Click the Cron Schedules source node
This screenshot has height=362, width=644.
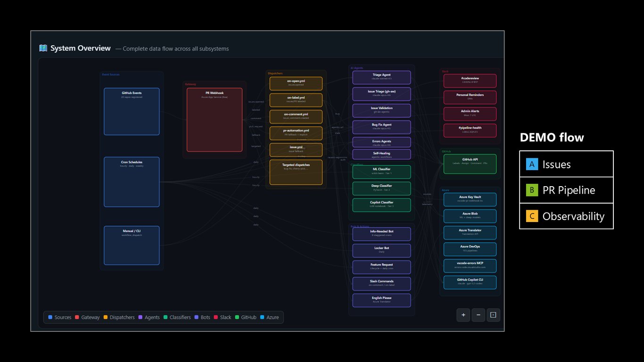pos(132,182)
